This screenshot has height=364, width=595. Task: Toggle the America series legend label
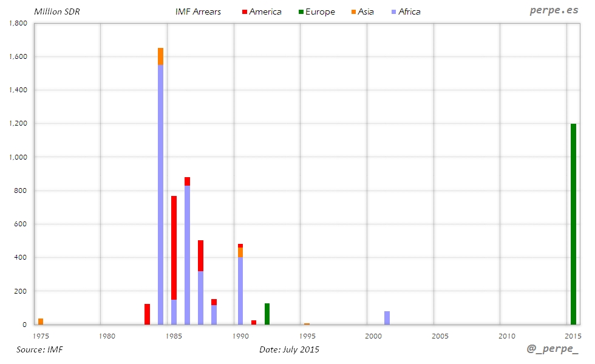[265, 12]
